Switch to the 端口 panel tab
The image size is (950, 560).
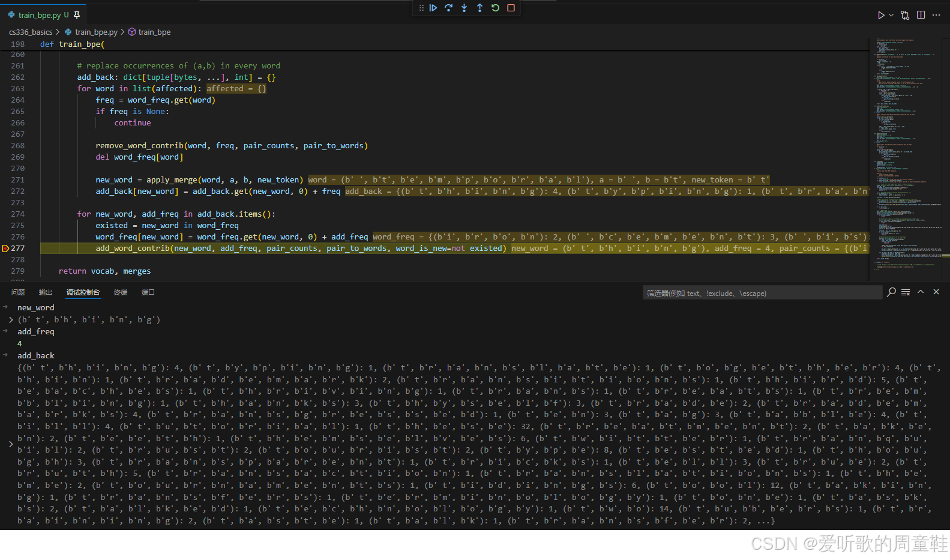click(148, 292)
